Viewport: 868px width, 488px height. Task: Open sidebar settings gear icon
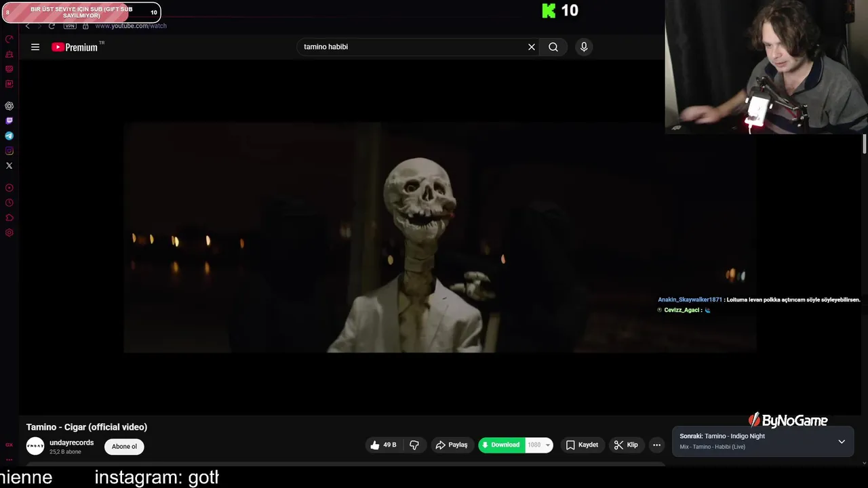(9, 232)
